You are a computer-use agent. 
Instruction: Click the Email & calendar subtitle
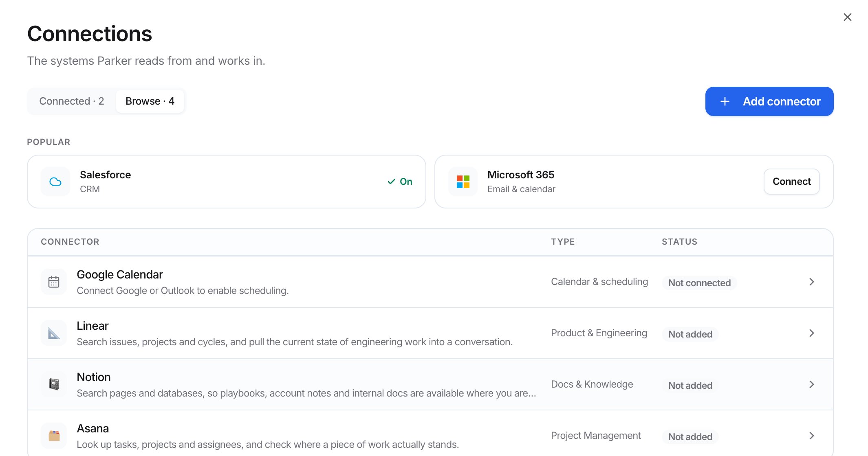521,189
